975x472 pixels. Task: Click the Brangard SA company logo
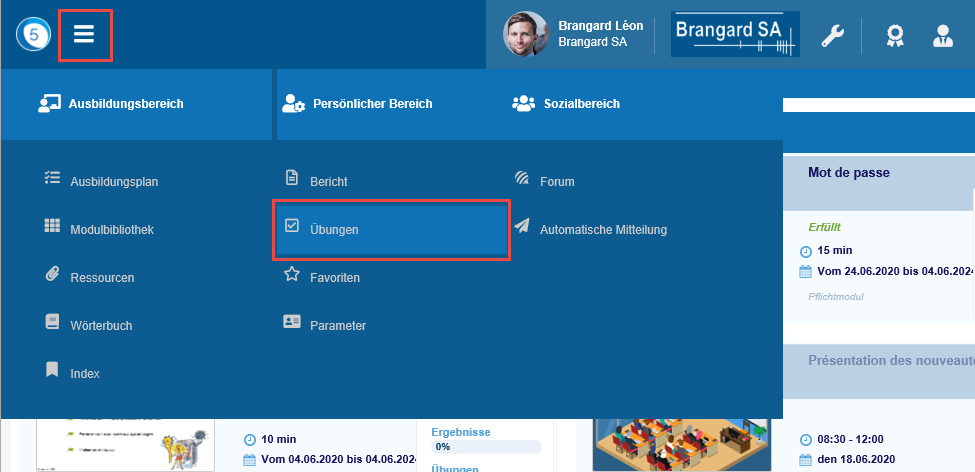click(735, 35)
